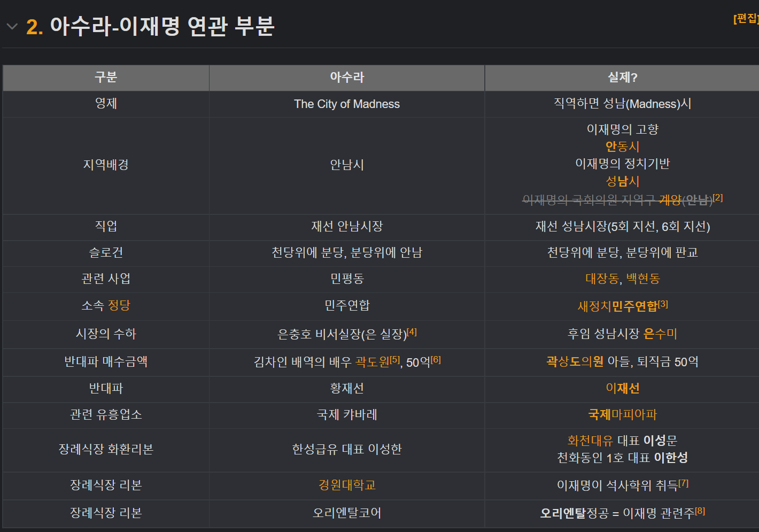Open the 곽상도의원 link
The image size is (759, 532).
point(575,362)
